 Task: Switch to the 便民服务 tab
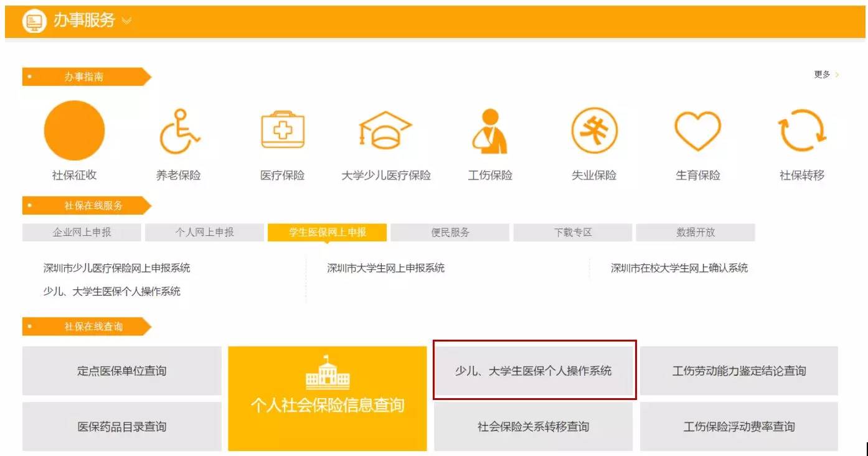click(x=450, y=233)
